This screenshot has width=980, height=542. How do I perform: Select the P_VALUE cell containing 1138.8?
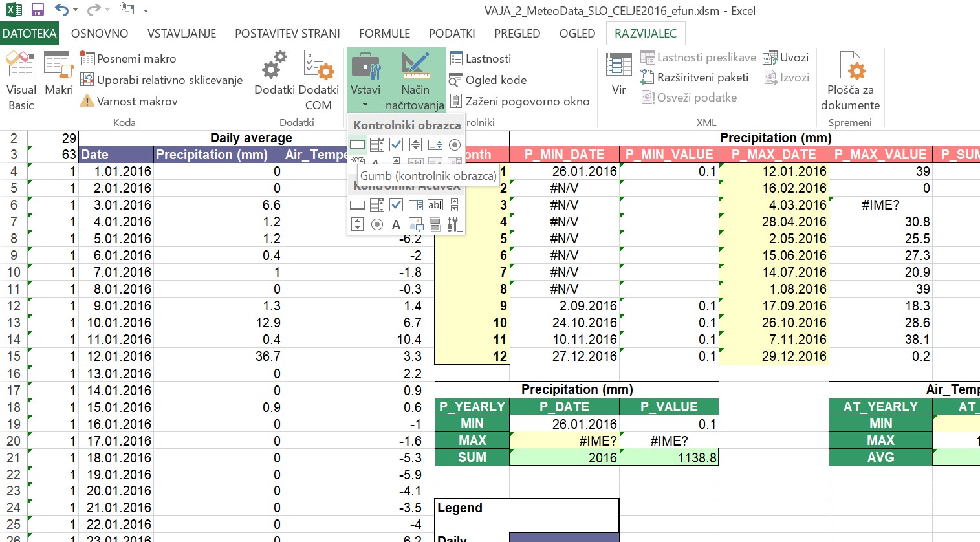click(x=669, y=458)
